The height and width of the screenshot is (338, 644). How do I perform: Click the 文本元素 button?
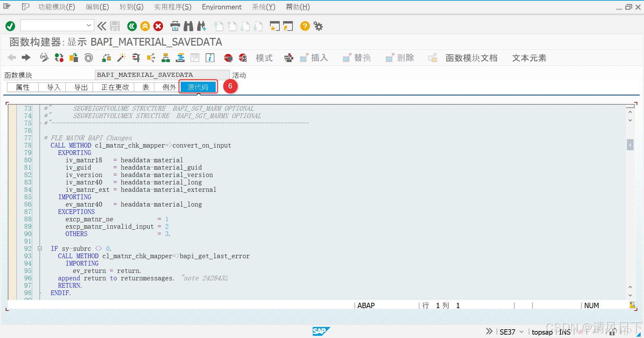point(529,58)
